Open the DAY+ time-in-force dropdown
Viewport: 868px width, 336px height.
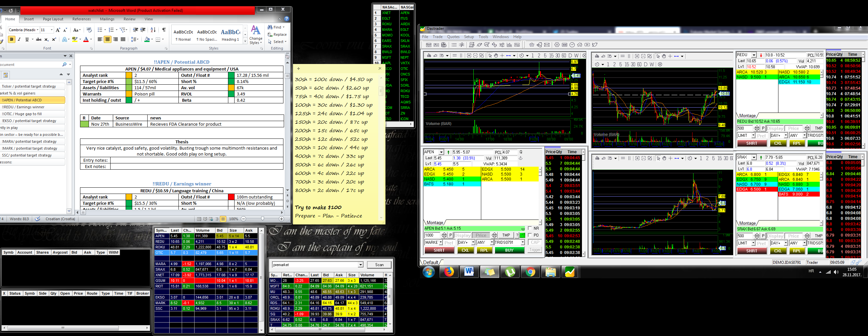pos(473,242)
